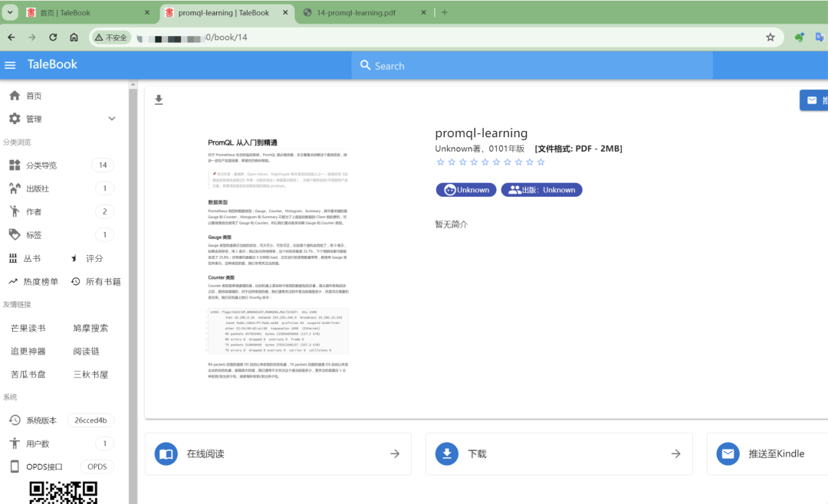
Task: Click the Unknown author chip
Action: tap(466, 190)
